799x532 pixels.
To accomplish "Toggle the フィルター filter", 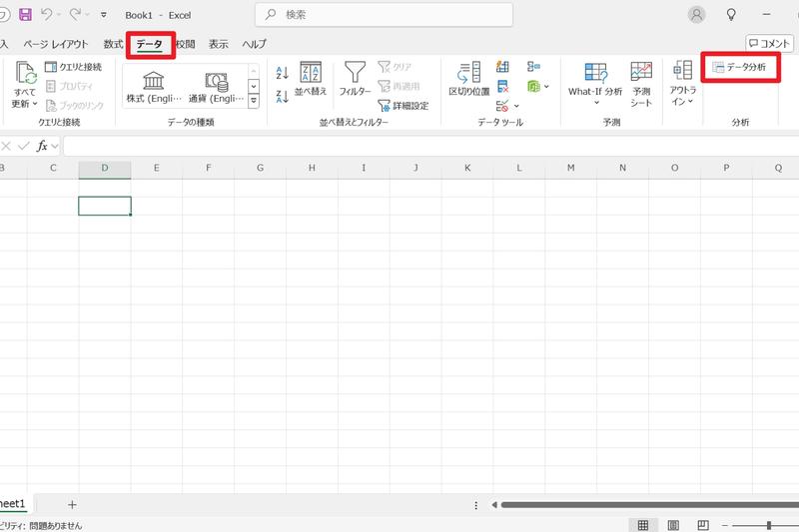I will [355, 79].
